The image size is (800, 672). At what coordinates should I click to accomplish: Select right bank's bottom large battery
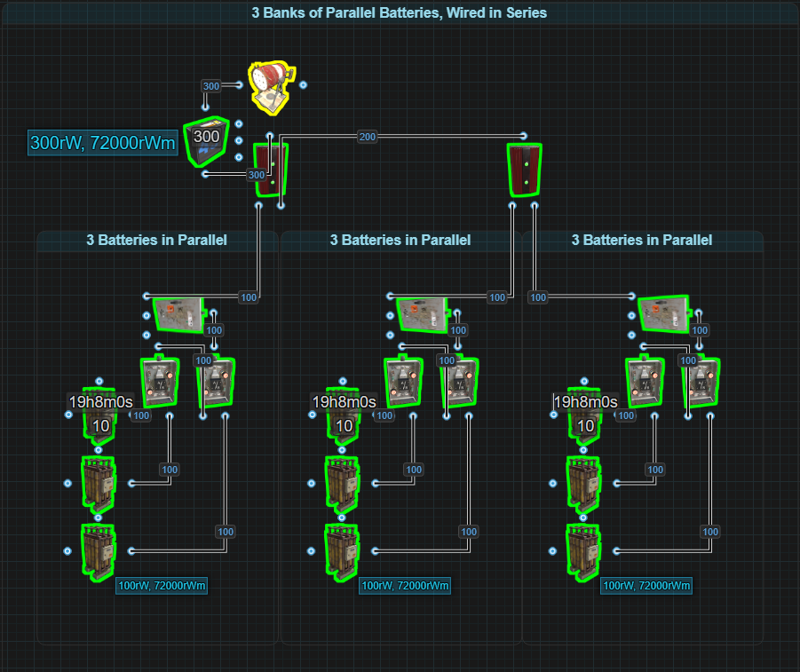click(583, 552)
